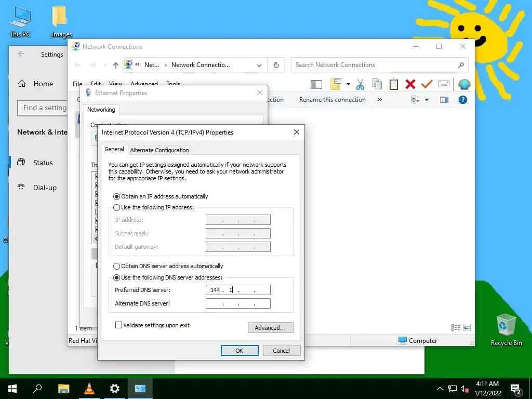Expand the breadcrumb double-chevron in address bar
Image resolution: width=532 pixels, height=399 pixels.
click(137, 64)
